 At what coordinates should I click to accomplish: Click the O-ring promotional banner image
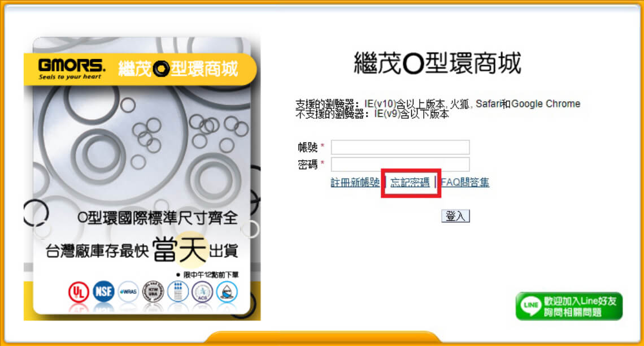pyautogui.click(x=142, y=179)
